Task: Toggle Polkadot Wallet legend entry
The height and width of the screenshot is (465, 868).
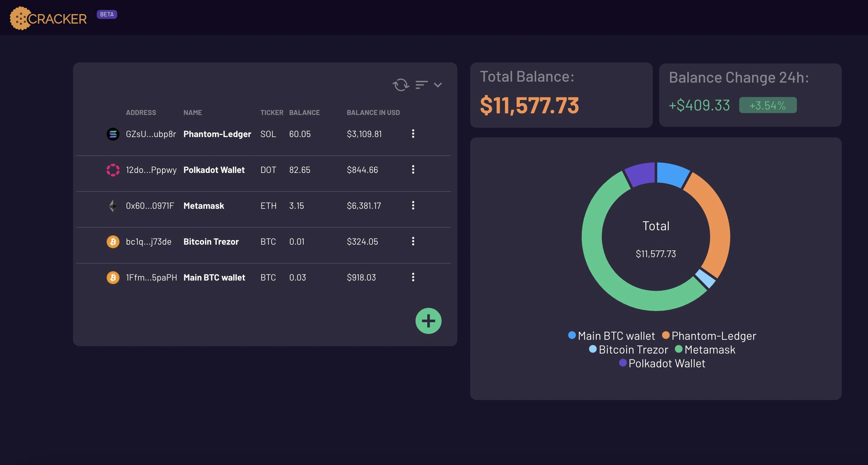Action: (x=662, y=363)
